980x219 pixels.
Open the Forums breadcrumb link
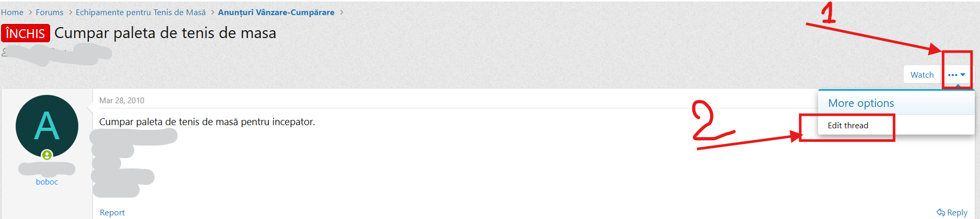[50, 12]
